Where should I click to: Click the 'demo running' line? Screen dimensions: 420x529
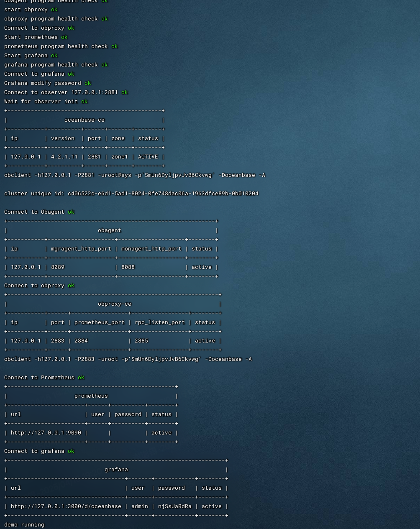[24, 525]
